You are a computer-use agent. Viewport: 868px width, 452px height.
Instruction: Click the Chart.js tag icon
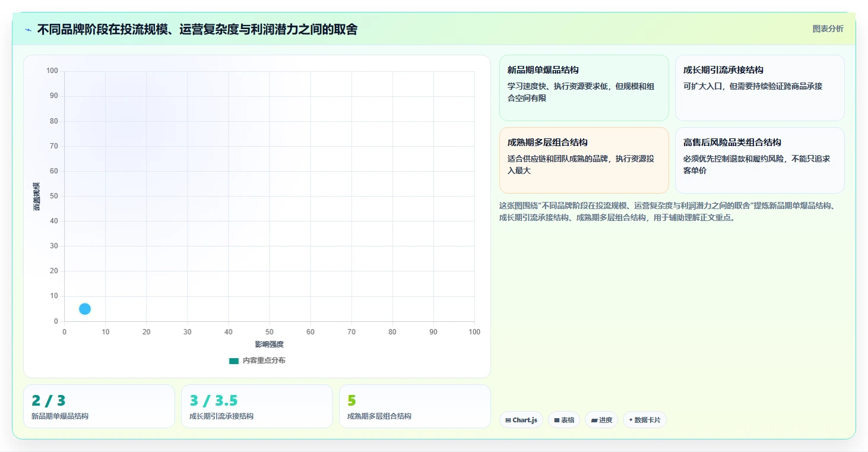508,421
